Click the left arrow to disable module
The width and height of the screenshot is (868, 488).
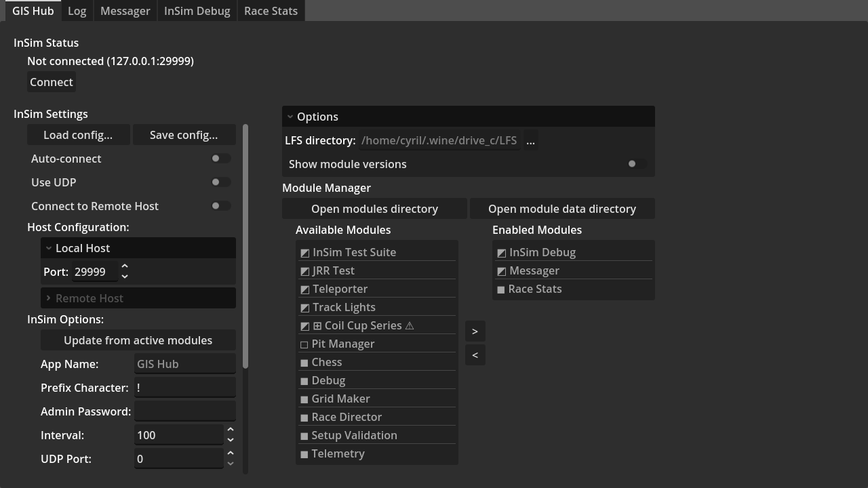click(475, 355)
